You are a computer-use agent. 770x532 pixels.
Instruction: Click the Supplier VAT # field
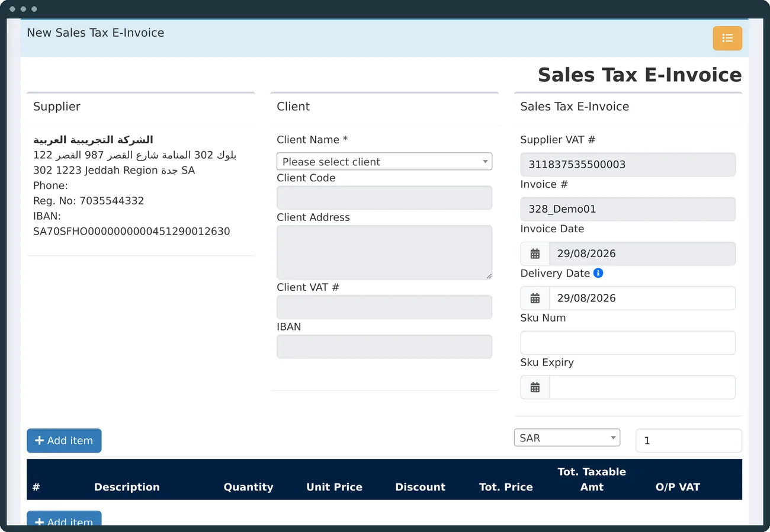click(628, 165)
